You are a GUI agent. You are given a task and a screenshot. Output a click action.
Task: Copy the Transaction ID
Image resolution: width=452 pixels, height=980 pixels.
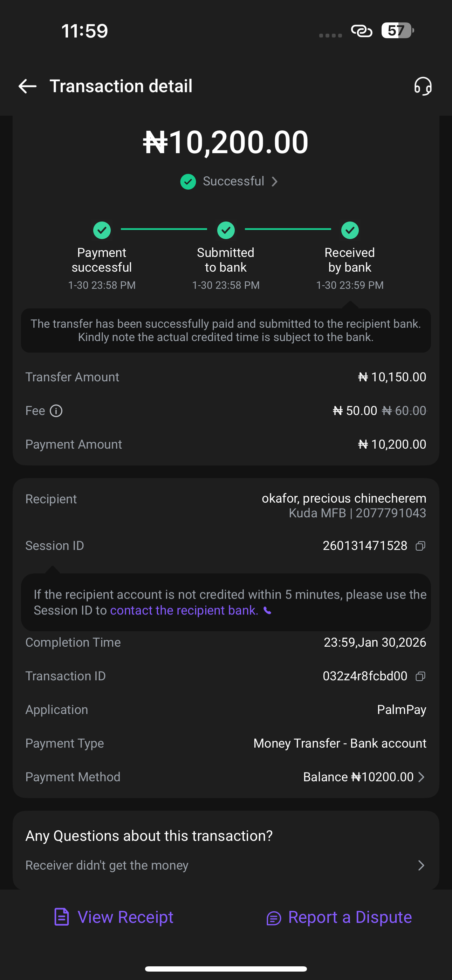[x=420, y=676]
